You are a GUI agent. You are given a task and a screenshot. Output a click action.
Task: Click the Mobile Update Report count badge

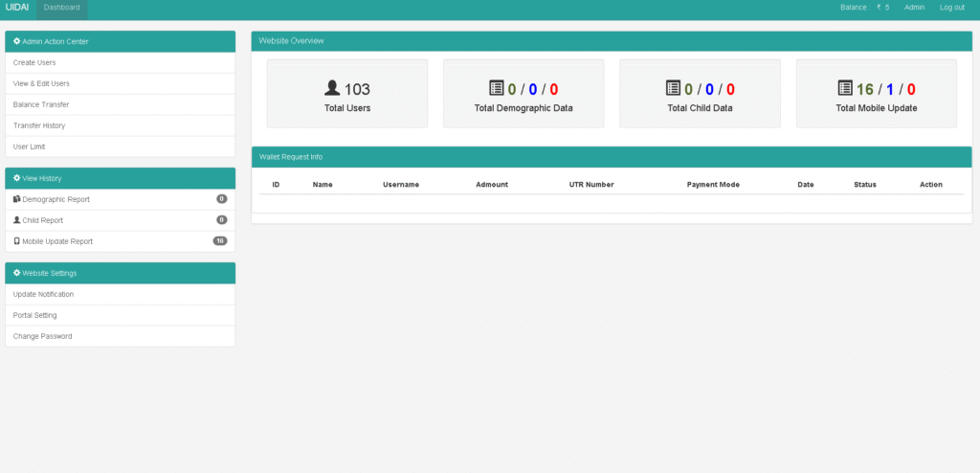pyautogui.click(x=219, y=241)
